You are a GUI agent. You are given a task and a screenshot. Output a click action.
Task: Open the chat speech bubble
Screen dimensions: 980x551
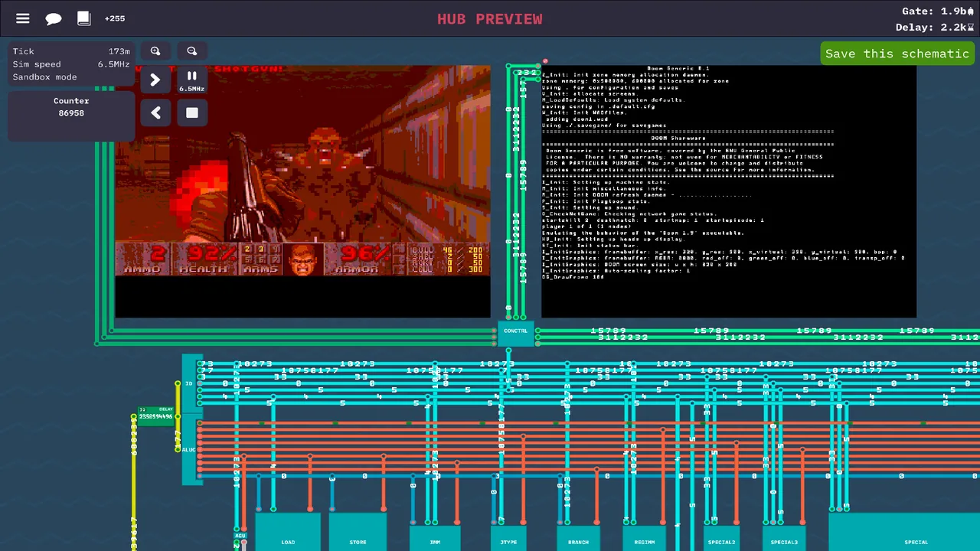[x=54, y=18]
